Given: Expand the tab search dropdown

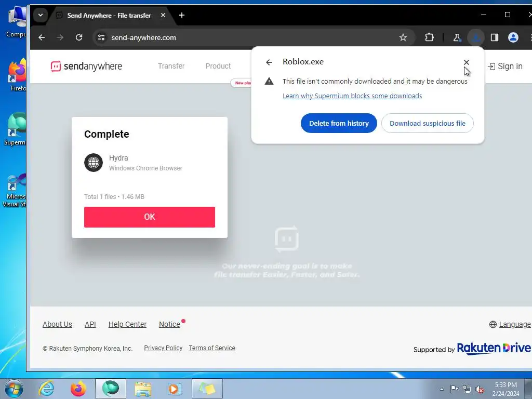Looking at the screenshot, I should point(41,15).
